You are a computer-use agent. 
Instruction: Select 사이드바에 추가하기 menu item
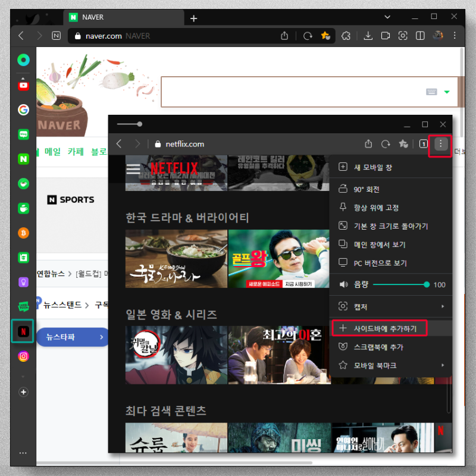391,328
